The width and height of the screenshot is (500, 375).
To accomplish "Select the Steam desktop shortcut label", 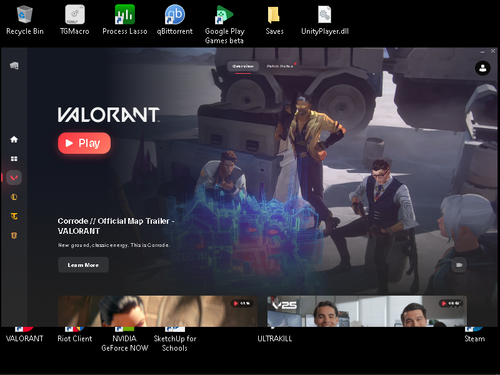I will (x=475, y=339).
